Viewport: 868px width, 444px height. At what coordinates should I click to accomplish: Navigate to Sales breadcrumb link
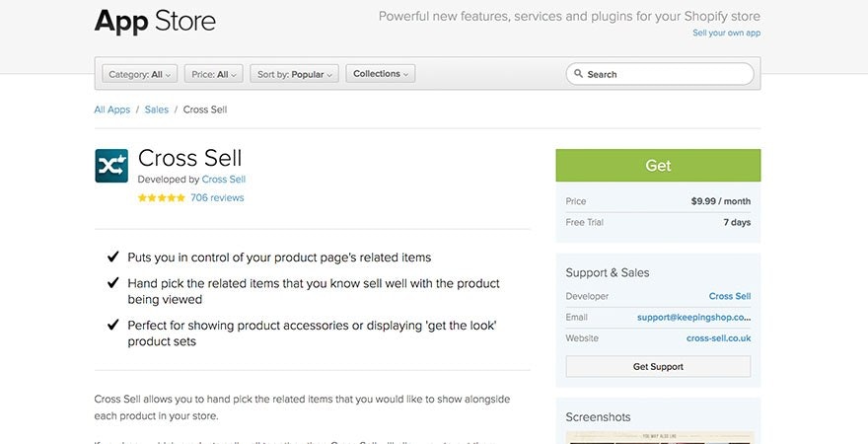coord(156,110)
